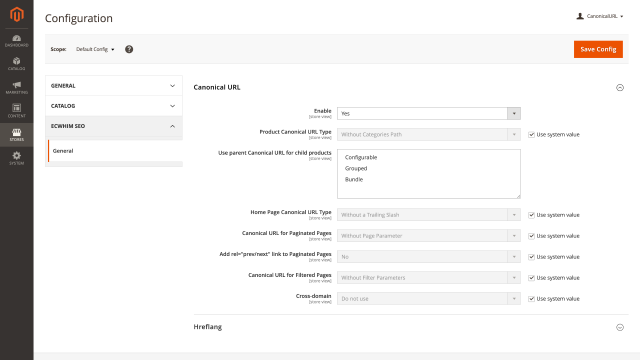Open Canonical URL for Paginated Pages dropdown
The width and height of the screenshot is (640, 360).
click(x=429, y=236)
